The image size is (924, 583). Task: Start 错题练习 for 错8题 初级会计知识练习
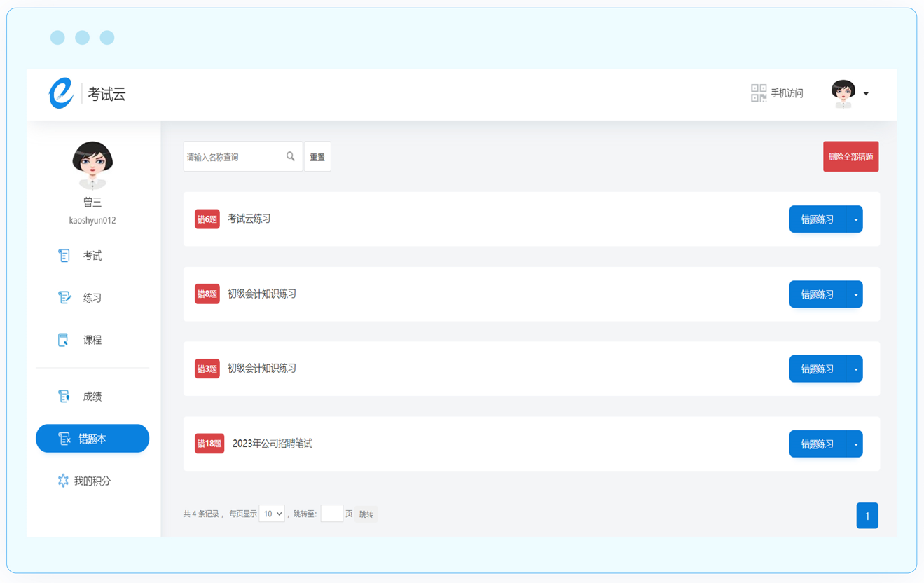pos(817,294)
